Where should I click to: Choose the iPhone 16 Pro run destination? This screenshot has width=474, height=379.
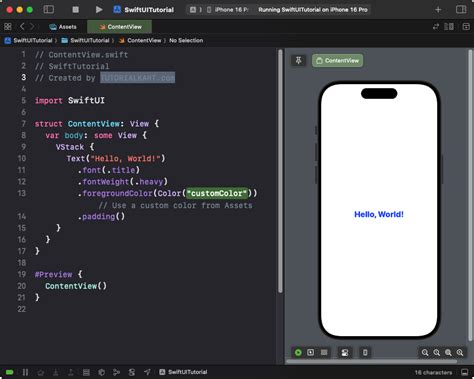coord(228,10)
